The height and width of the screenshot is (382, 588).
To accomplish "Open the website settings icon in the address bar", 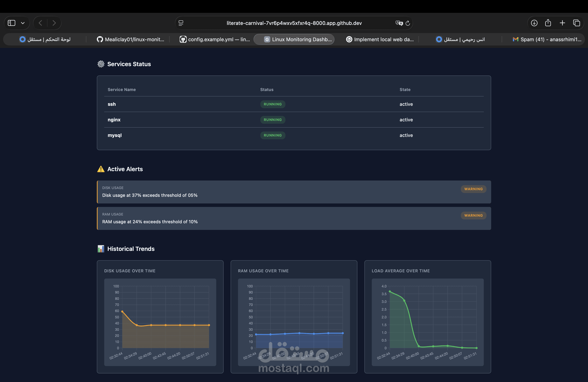I will (181, 23).
